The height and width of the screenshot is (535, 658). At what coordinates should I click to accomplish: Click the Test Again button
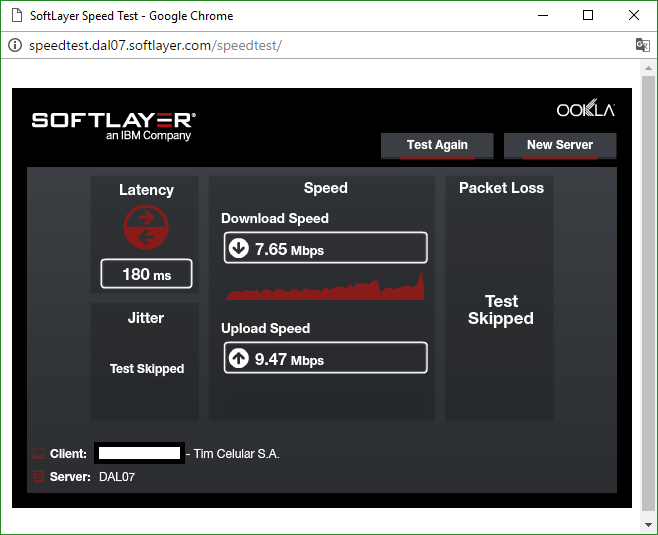pos(437,145)
